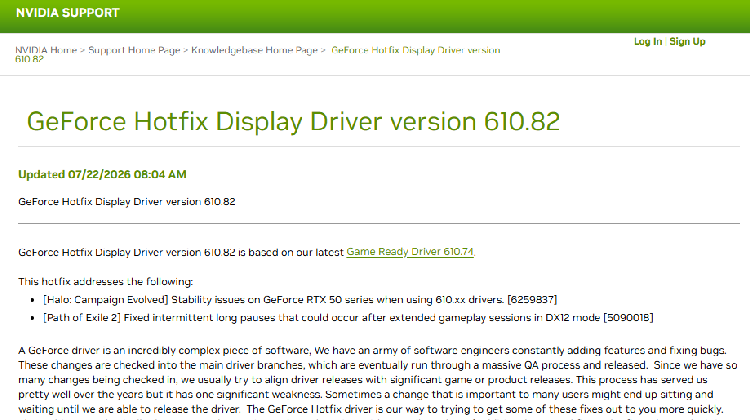
Task: Click 'This hotfix addresses the following' text
Action: (x=106, y=281)
